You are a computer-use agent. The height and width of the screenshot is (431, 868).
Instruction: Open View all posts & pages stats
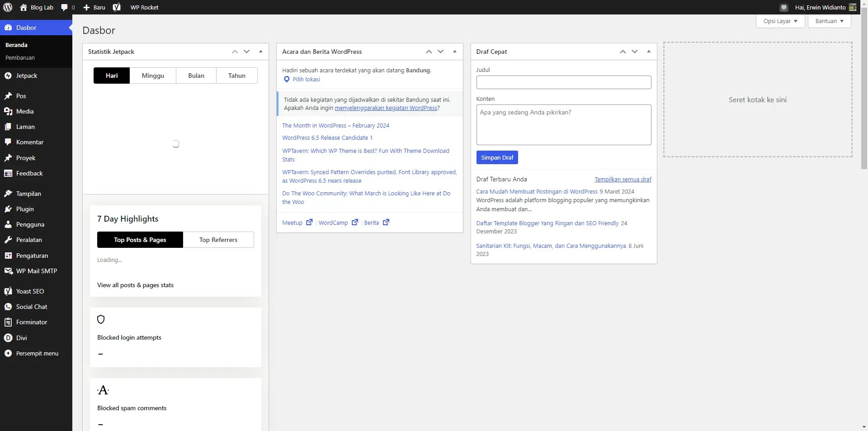(x=135, y=285)
